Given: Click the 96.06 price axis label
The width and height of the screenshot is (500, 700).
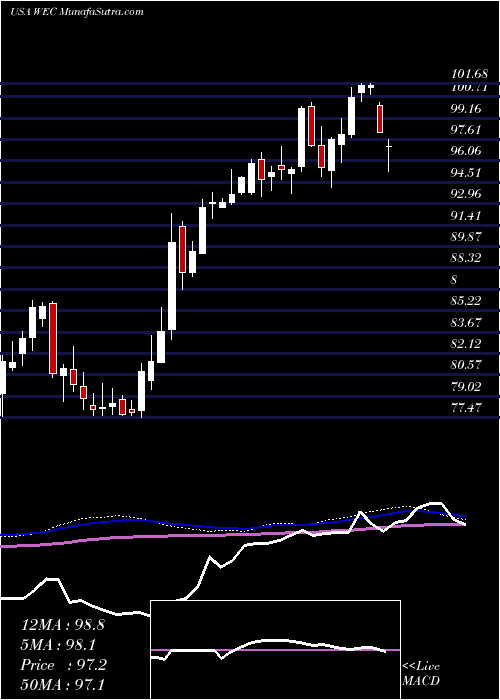Looking at the screenshot, I should tap(467, 151).
